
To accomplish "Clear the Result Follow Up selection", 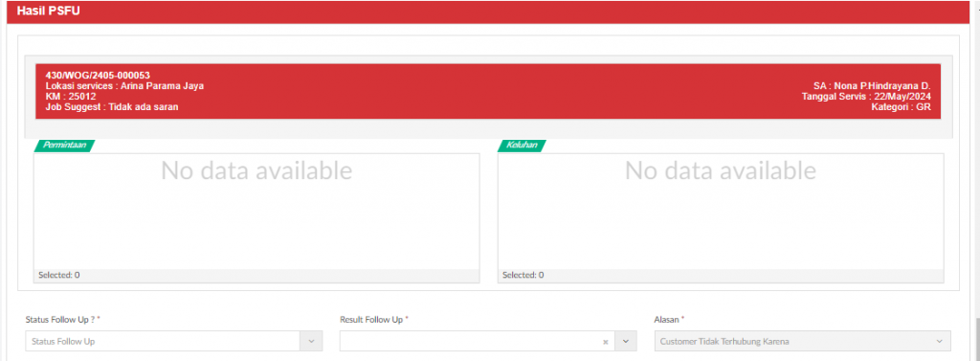I will (605, 342).
